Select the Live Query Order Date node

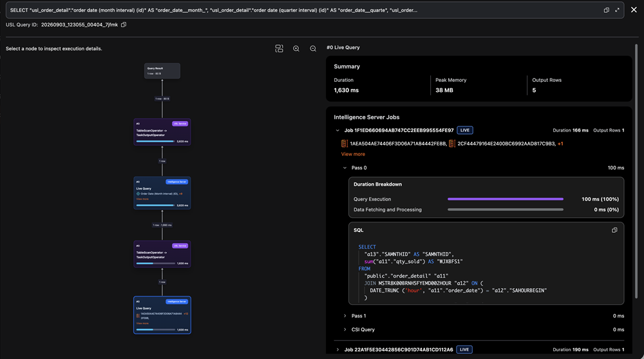pyautogui.click(x=162, y=193)
